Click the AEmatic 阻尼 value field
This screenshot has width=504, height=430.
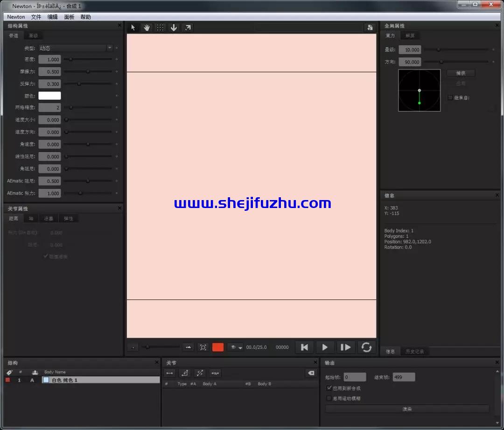49,181
